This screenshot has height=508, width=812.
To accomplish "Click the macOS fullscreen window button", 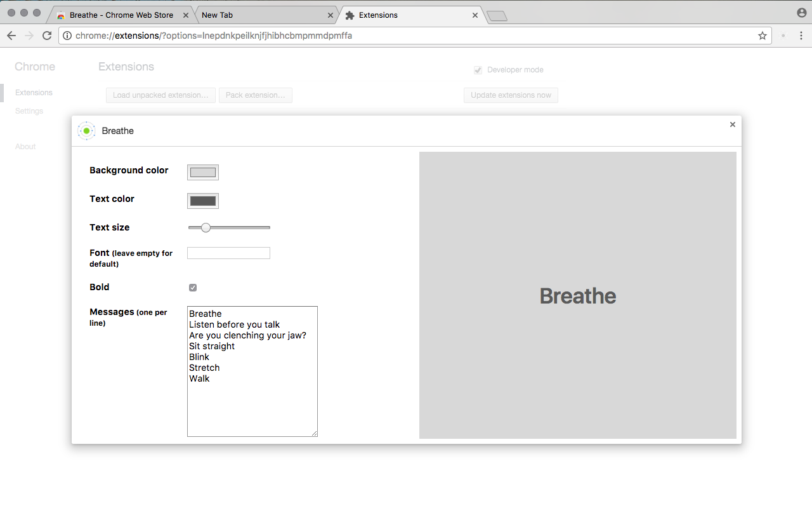I will click(37, 13).
